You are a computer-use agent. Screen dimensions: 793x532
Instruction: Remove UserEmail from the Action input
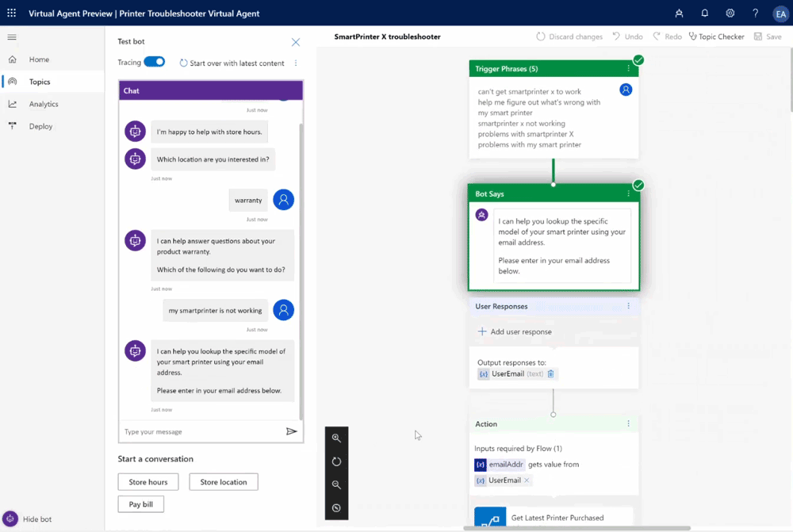[x=527, y=480]
